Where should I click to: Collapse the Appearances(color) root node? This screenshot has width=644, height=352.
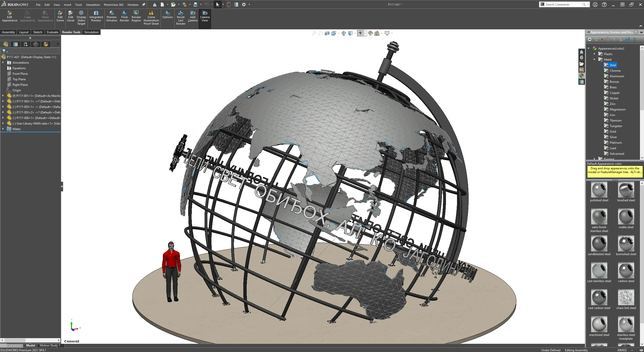(x=589, y=48)
